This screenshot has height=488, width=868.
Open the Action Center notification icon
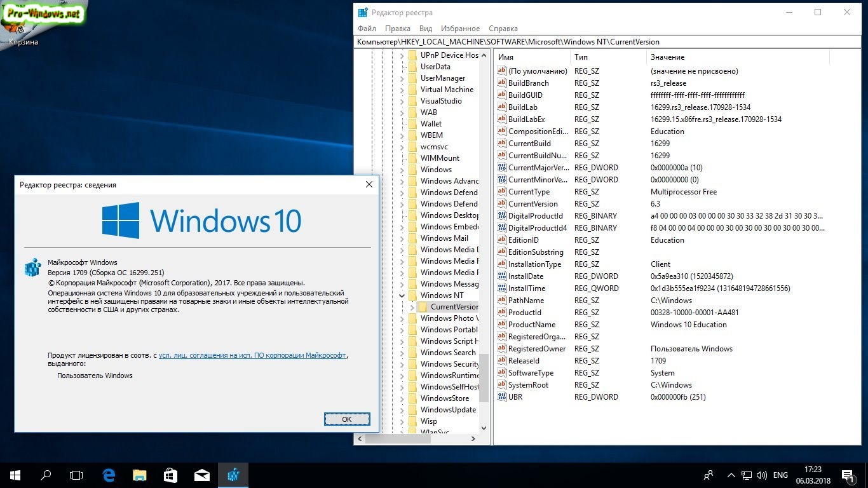(847, 475)
